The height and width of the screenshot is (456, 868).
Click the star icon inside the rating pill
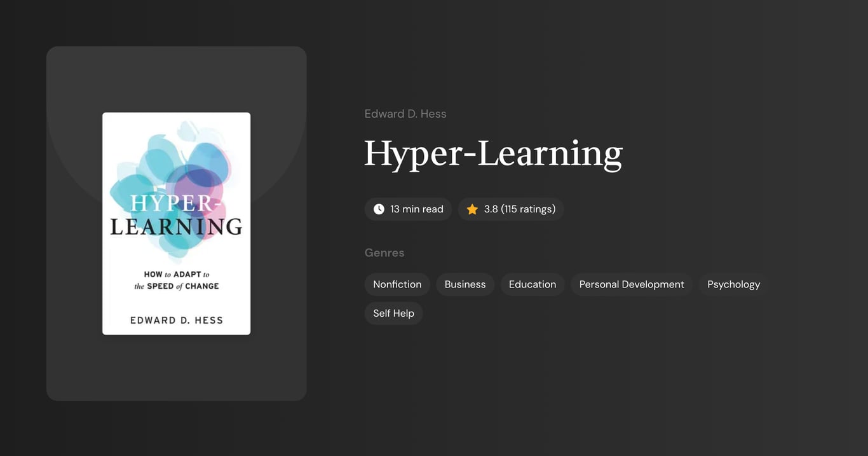tap(471, 209)
